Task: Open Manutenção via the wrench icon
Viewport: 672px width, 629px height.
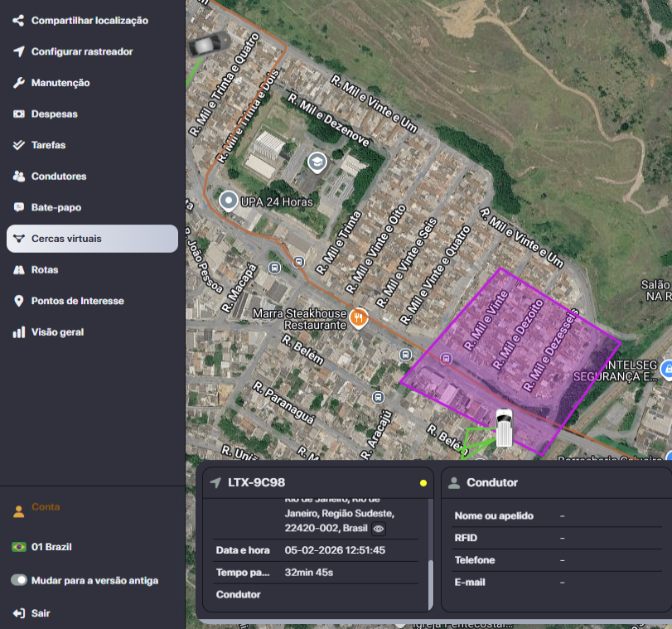Action: pos(19,83)
